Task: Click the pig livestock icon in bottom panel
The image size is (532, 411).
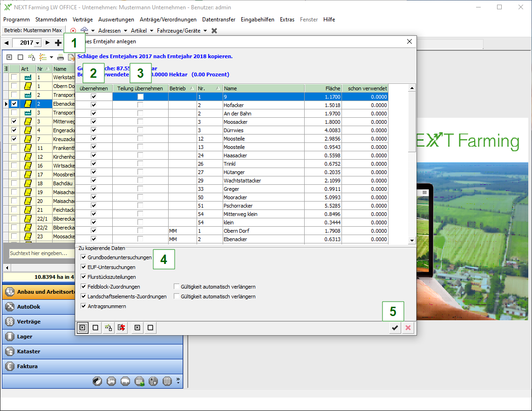Action: 125,382
